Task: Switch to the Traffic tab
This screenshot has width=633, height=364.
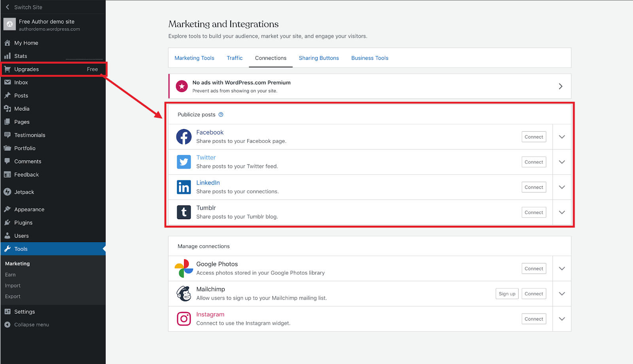Action: click(235, 58)
